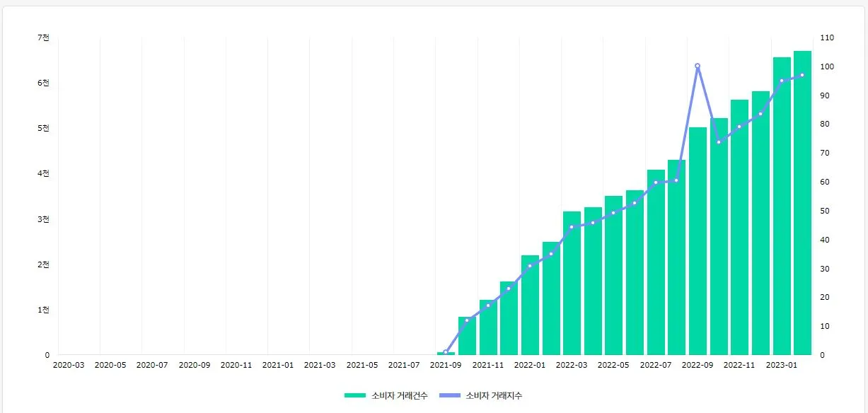Click the bar above 2022-05 label

613,275
